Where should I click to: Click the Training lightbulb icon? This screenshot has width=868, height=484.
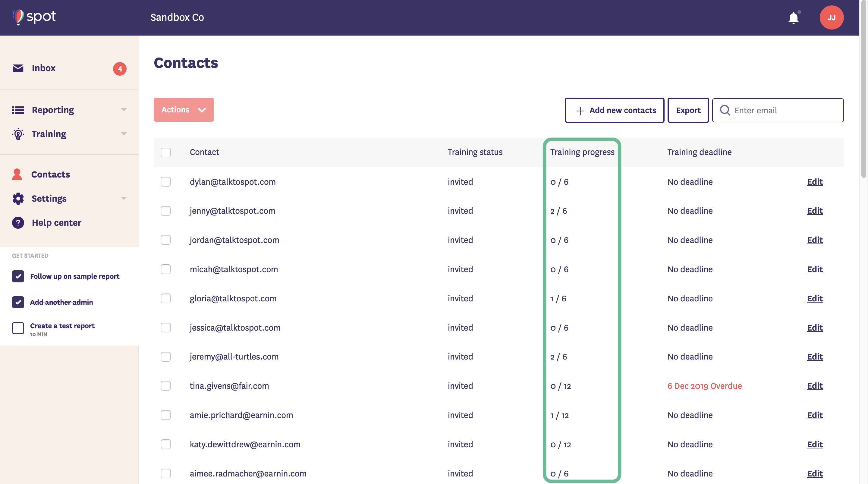click(x=18, y=134)
